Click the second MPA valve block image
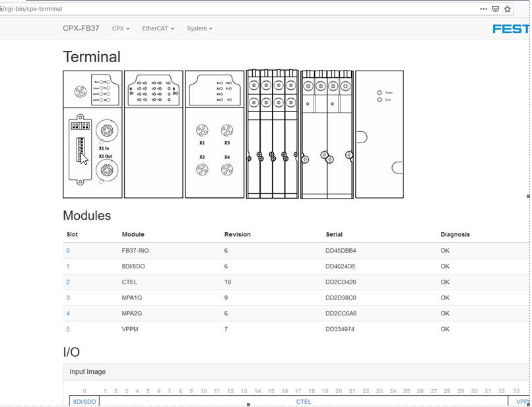This screenshot has height=407, width=532. 327,135
